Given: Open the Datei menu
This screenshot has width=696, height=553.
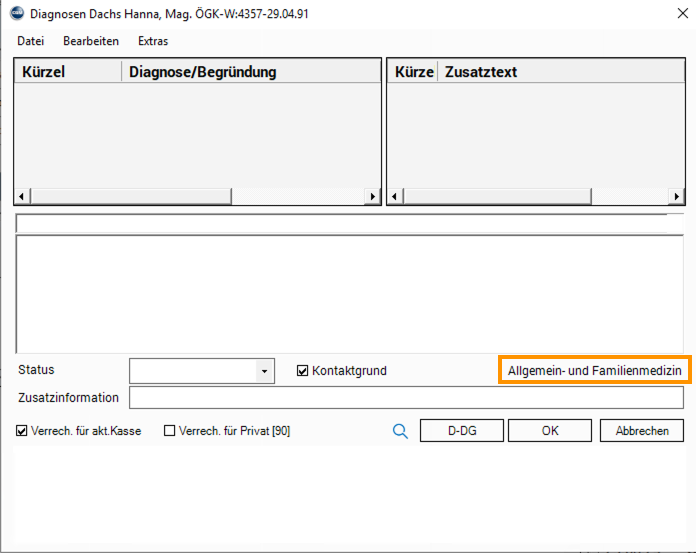Looking at the screenshot, I should pos(30,41).
